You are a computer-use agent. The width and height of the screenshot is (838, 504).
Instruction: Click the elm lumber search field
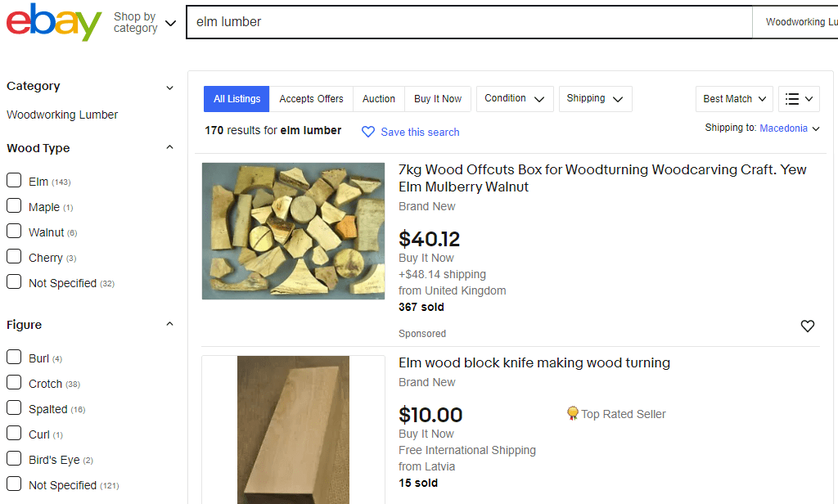point(469,22)
